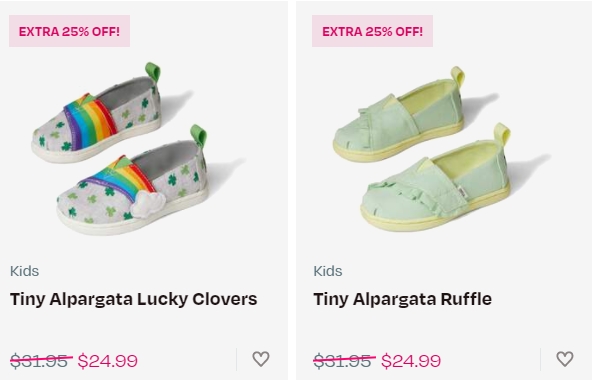The height and width of the screenshot is (380, 595).
Task: Click the rainbow stripe on the upper clover shoe
Action: click(91, 121)
